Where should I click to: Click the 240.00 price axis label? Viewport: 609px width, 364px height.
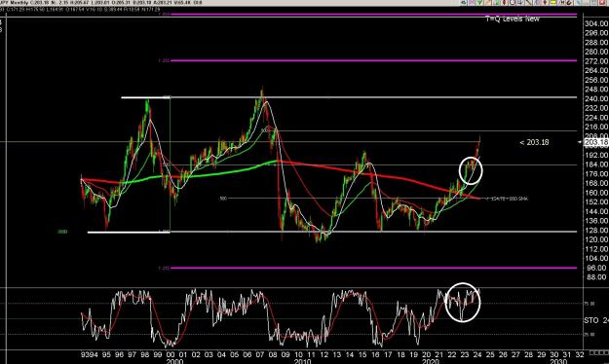point(596,98)
